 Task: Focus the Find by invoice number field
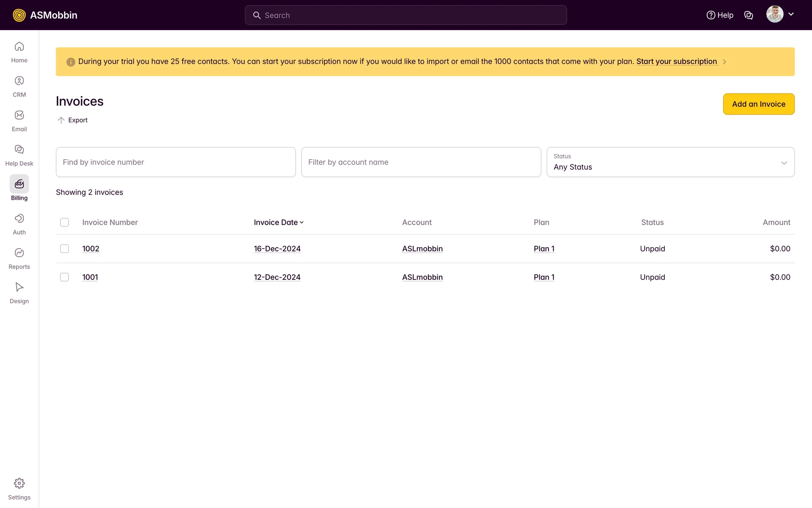click(176, 162)
